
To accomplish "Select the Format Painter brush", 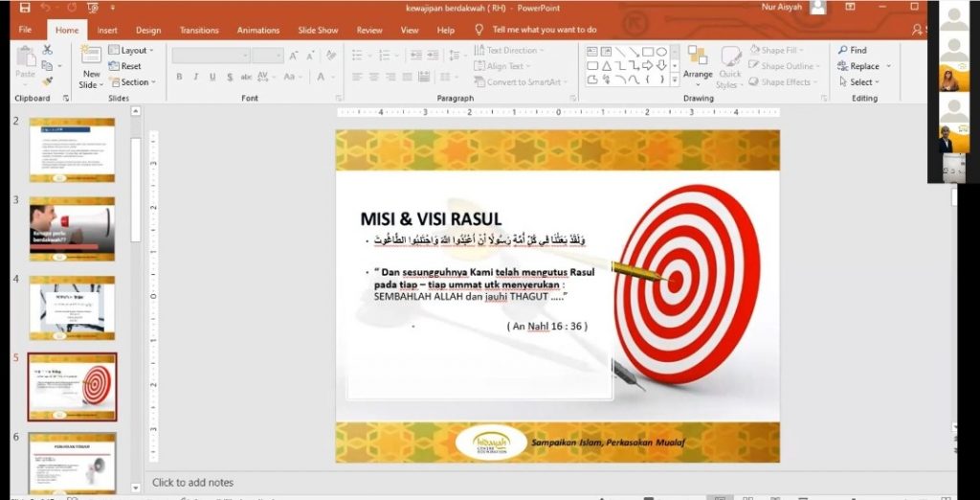I will coord(48,81).
